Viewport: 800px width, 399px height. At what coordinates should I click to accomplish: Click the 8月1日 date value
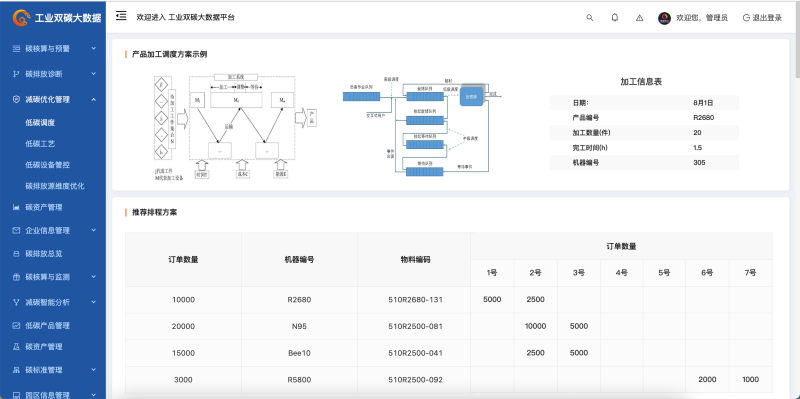[703, 103]
